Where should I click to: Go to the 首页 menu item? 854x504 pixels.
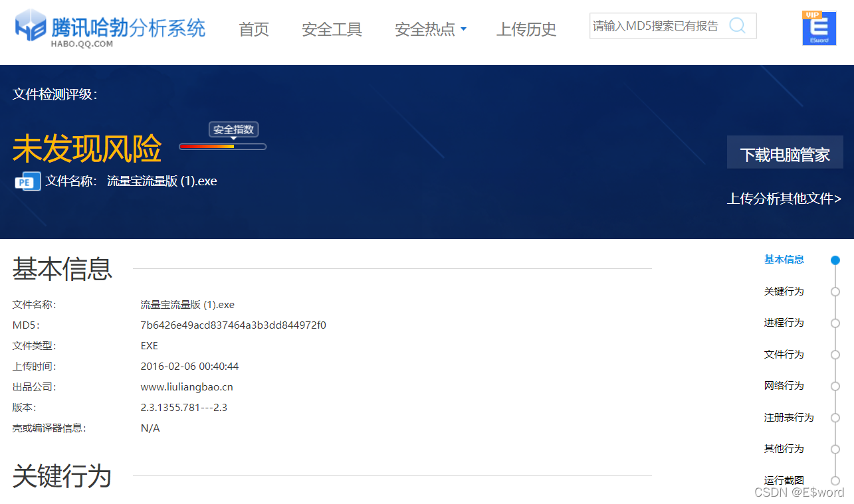tap(253, 29)
